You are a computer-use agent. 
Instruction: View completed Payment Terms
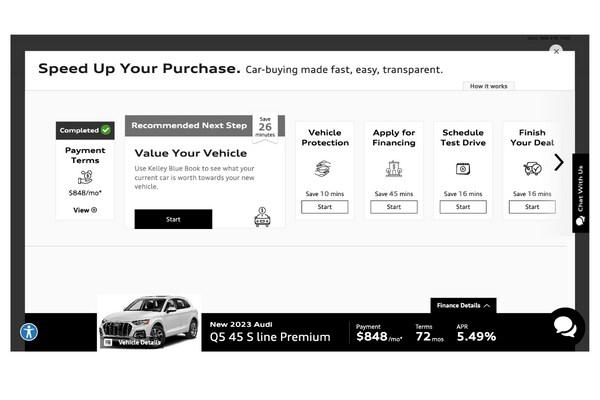85,210
